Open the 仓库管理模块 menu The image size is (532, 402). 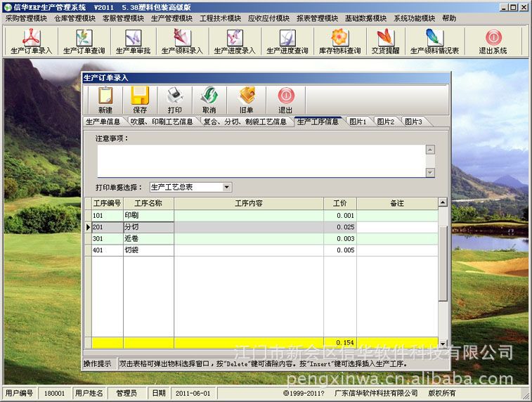[74, 18]
